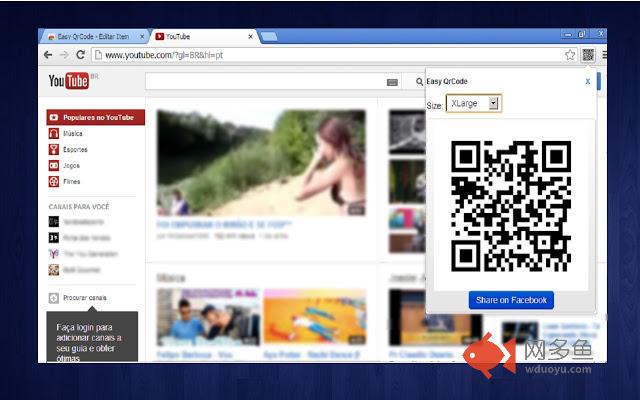640x400 pixels.
Task: Go back using the browser back arrow
Action: click(x=48, y=55)
